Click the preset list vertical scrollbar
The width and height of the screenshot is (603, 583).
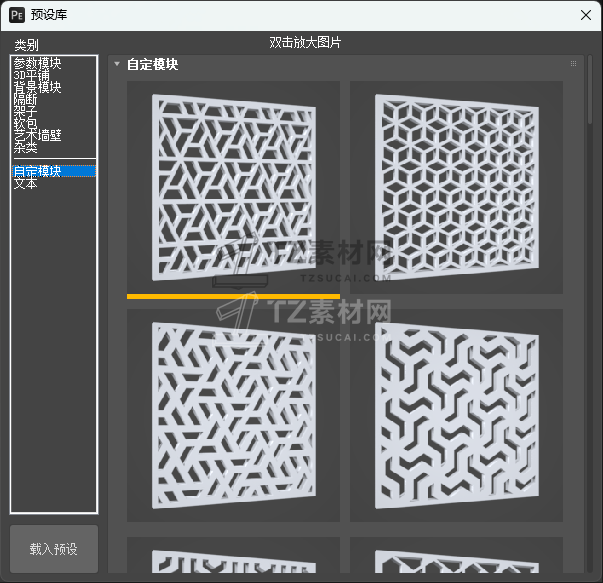coord(590,90)
